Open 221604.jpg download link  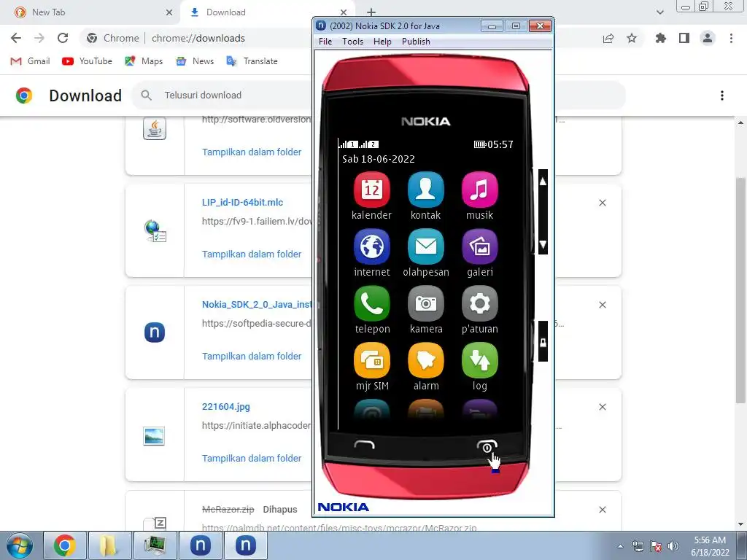[226, 407]
